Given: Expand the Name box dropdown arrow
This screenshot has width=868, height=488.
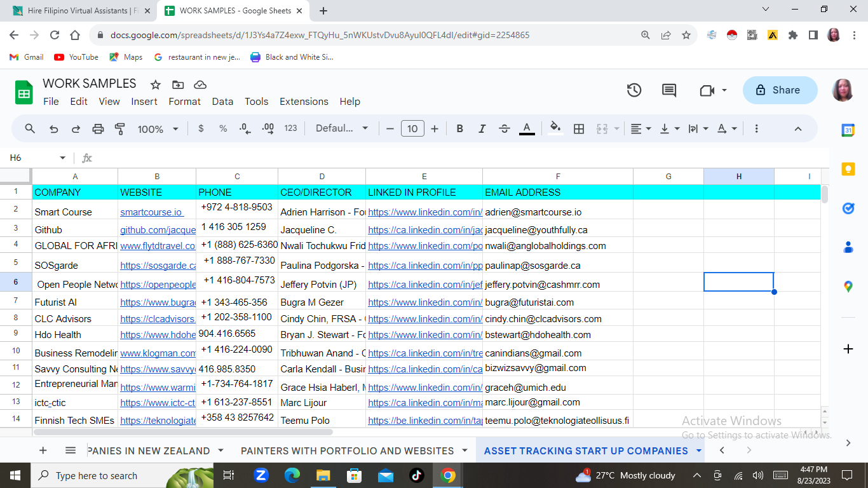Looking at the screenshot, I should 62,158.
